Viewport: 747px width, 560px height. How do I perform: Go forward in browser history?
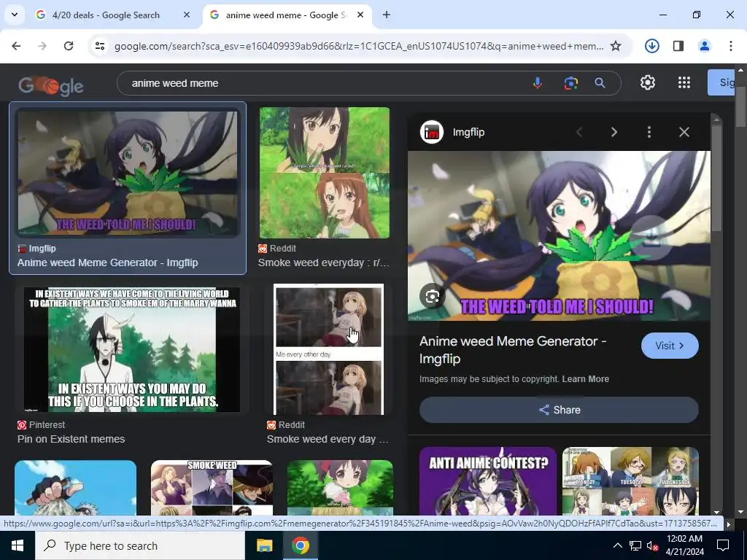pyautogui.click(x=42, y=46)
